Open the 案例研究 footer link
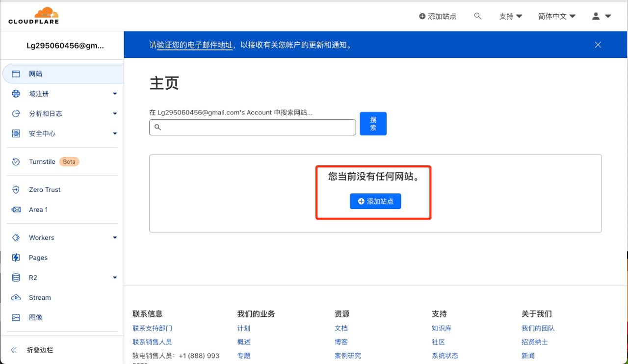Viewport: 628px width, 364px height. click(348, 356)
